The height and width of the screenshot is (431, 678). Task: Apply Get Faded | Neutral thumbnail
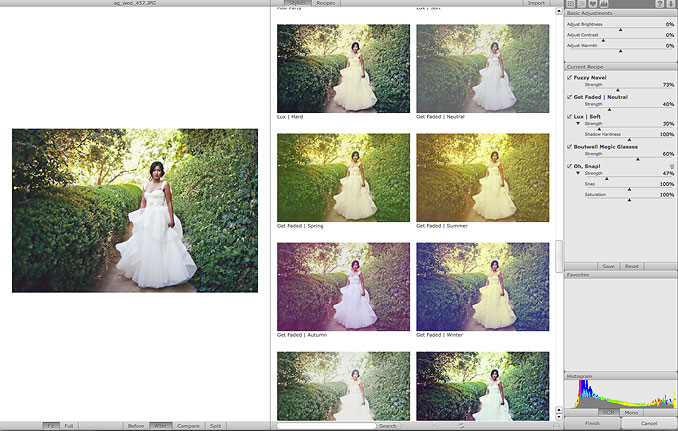tap(483, 68)
